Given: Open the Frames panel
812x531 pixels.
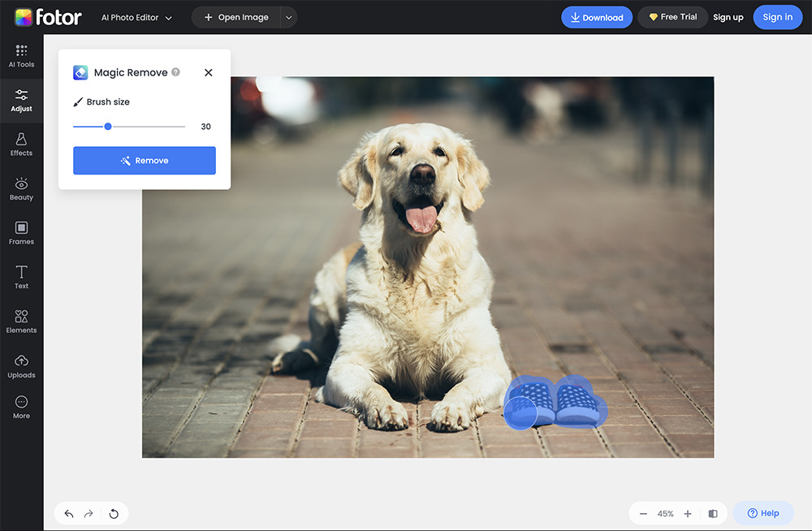Looking at the screenshot, I should coord(21,233).
